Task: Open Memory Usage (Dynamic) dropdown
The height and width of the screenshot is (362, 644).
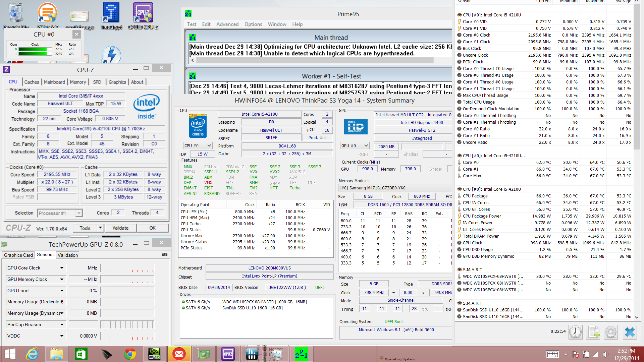Action: click(x=62, y=313)
